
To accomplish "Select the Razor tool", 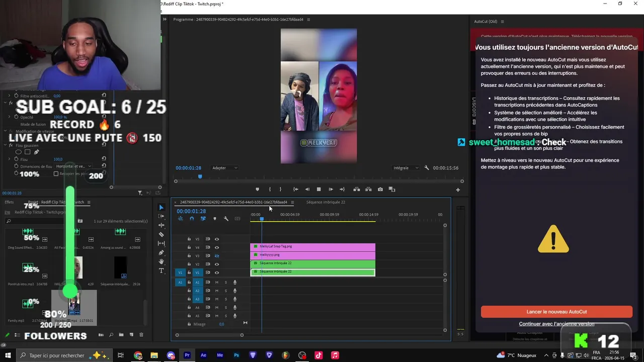I will click(x=161, y=234).
